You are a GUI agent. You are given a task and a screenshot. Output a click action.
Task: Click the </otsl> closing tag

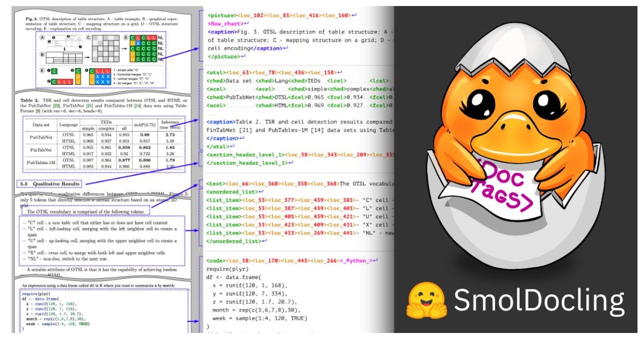tap(219, 147)
